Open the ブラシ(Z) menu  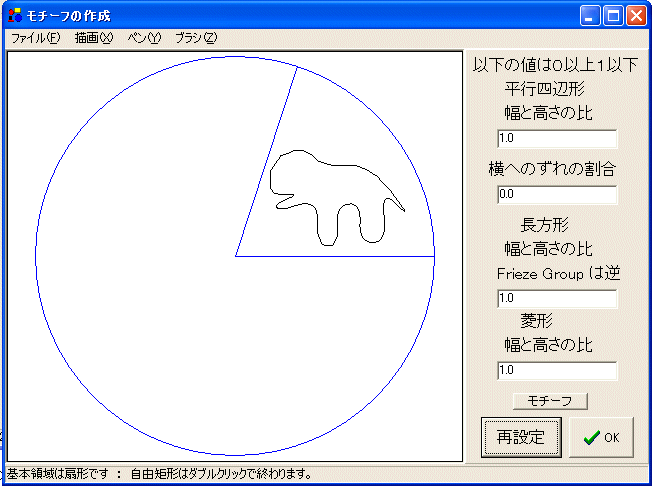click(196, 38)
